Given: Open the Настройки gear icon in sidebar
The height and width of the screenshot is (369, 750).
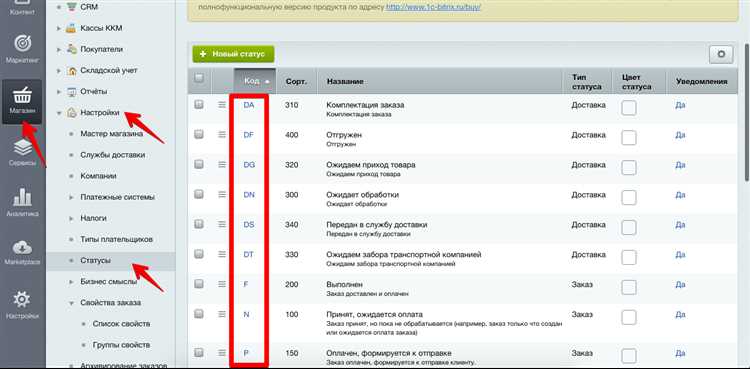Looking at the screenshot, I should coord(22,300).
